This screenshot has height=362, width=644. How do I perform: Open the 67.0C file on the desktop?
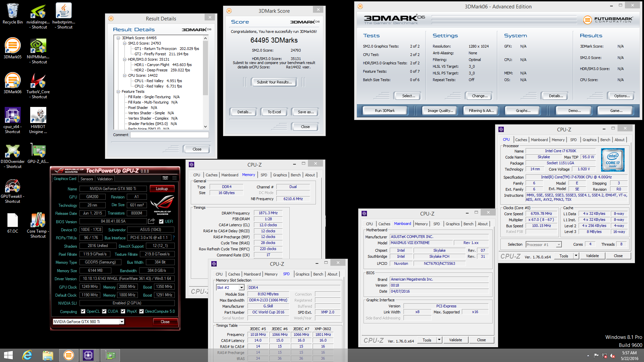13,223
